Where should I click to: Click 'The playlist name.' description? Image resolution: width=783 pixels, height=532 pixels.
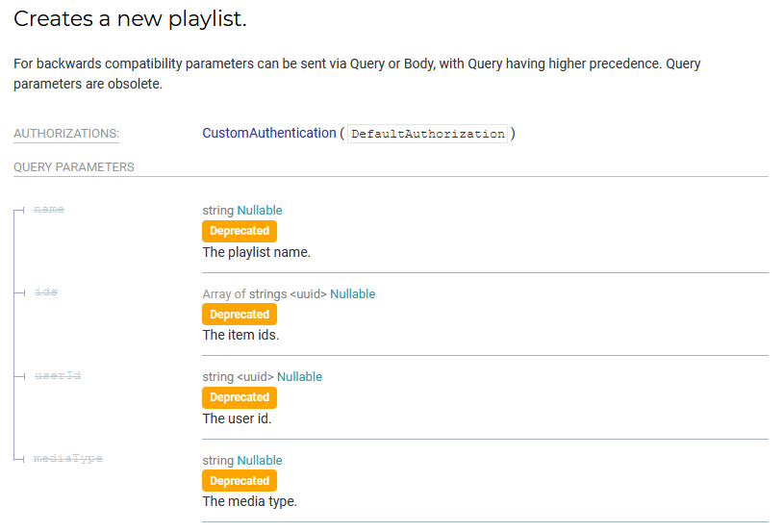point(256,252)
